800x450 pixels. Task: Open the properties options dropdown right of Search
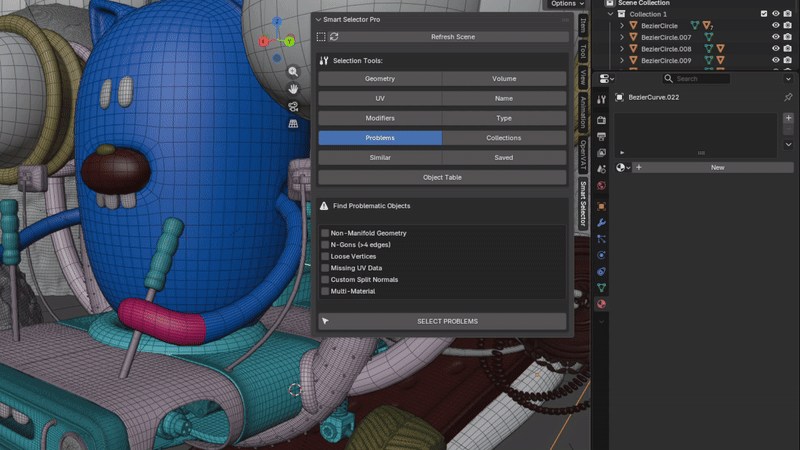click(x=788, y=79)
